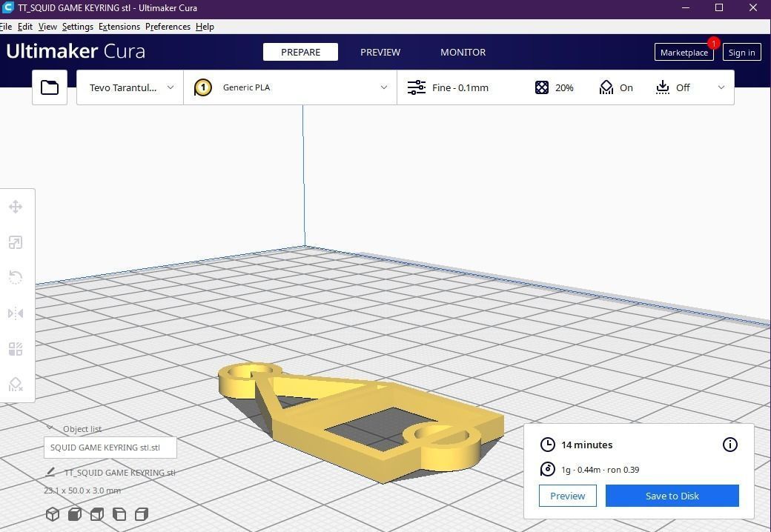Click Save to Disk

[672, 496]
